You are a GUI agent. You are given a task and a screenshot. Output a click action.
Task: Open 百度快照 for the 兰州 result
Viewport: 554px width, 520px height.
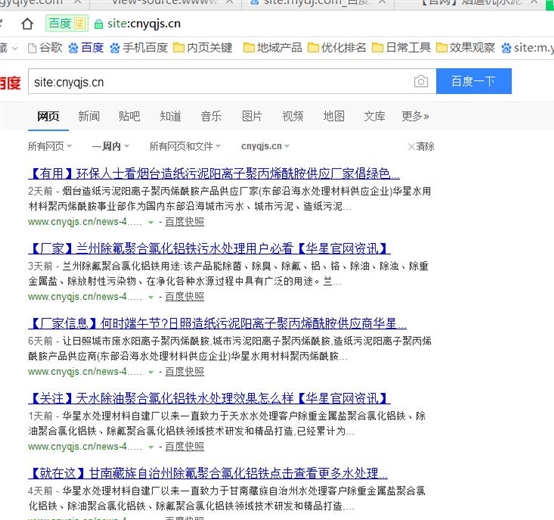pos(184,296)
